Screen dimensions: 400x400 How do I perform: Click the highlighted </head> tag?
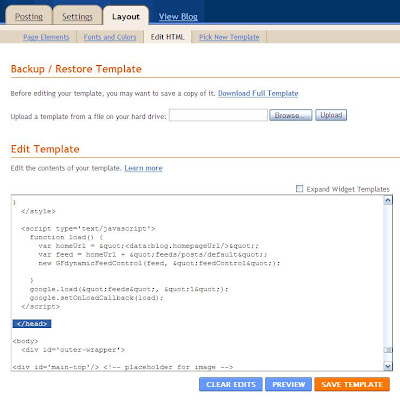pyautogui.click(x=32, y=324)
